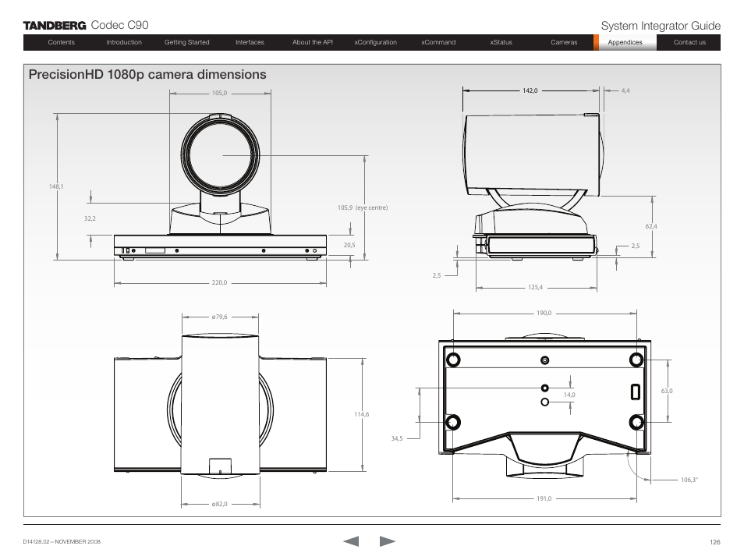Click the 148,1 height dimension
The height and width of the screenshot is (560, 744).
click(56, 186)
